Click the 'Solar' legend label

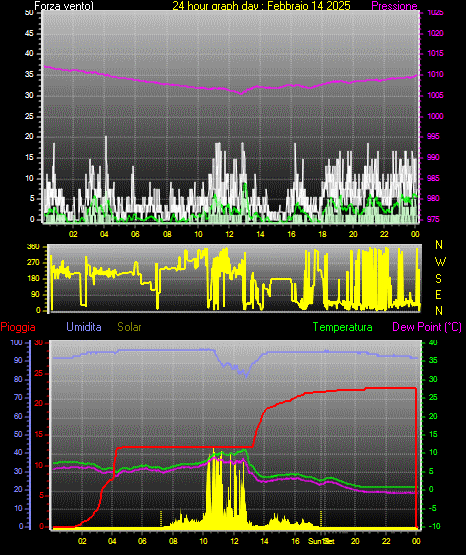129,327
